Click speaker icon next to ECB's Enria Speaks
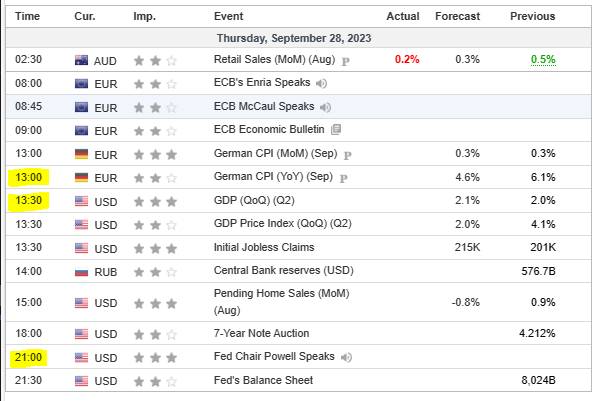 pos(316,84)
